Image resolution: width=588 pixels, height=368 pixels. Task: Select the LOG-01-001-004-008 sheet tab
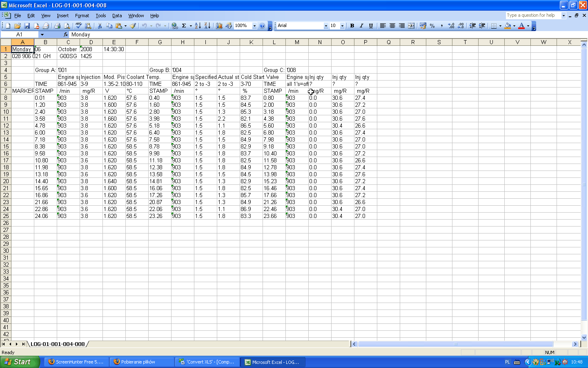point(58,344)
